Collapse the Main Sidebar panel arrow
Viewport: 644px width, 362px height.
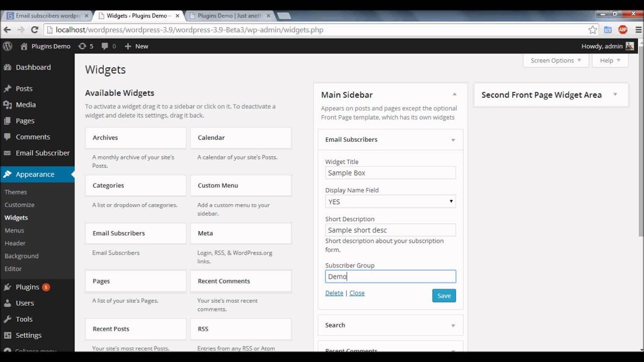(454, 95)
